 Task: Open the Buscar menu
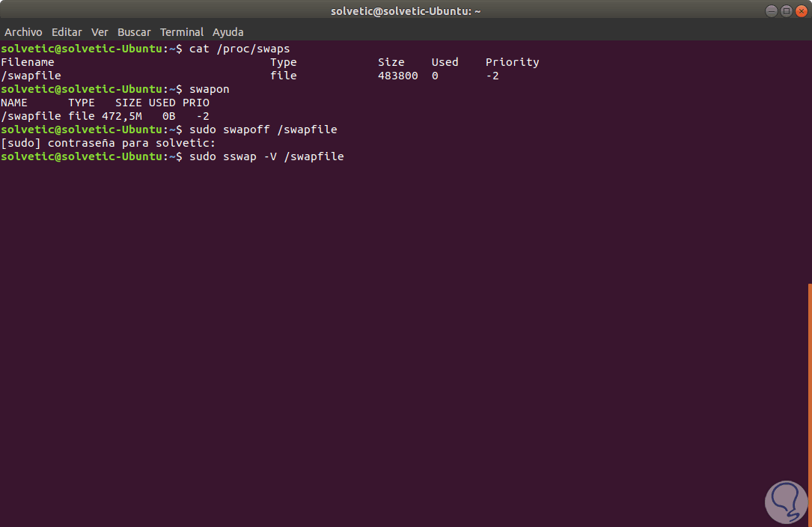[x=134, y=32]
